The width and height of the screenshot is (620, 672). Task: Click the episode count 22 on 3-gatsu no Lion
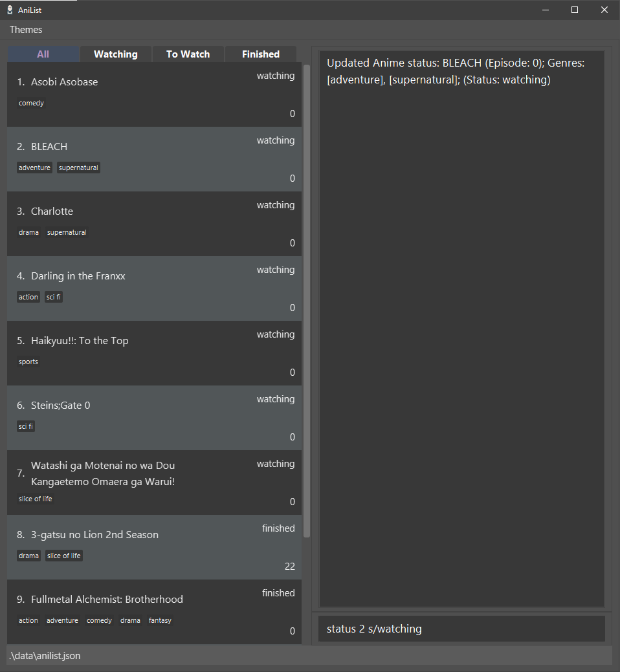click(x=290, y=567)
